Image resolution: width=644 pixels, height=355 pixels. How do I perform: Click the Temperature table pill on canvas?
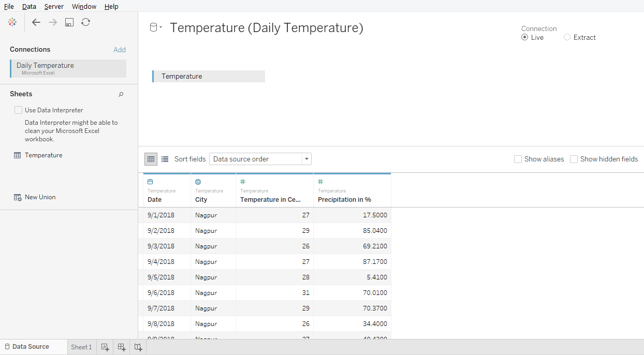209,77
